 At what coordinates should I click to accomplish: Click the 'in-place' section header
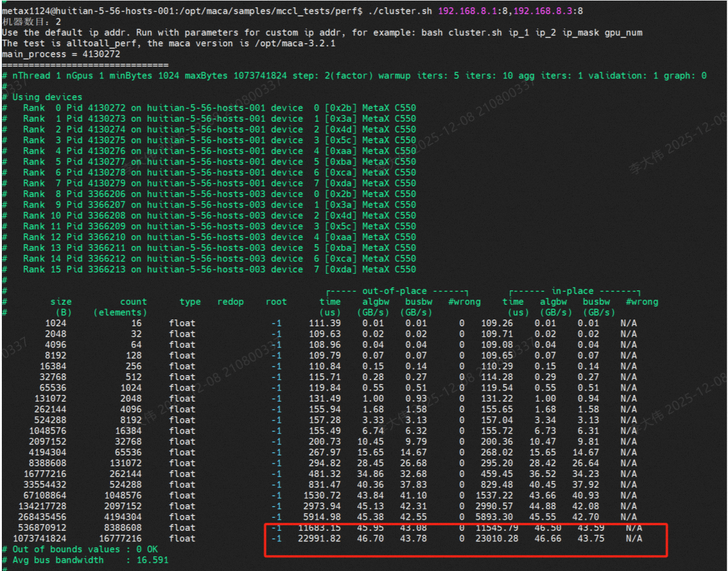pyautogui.click(x=572, y=291)
